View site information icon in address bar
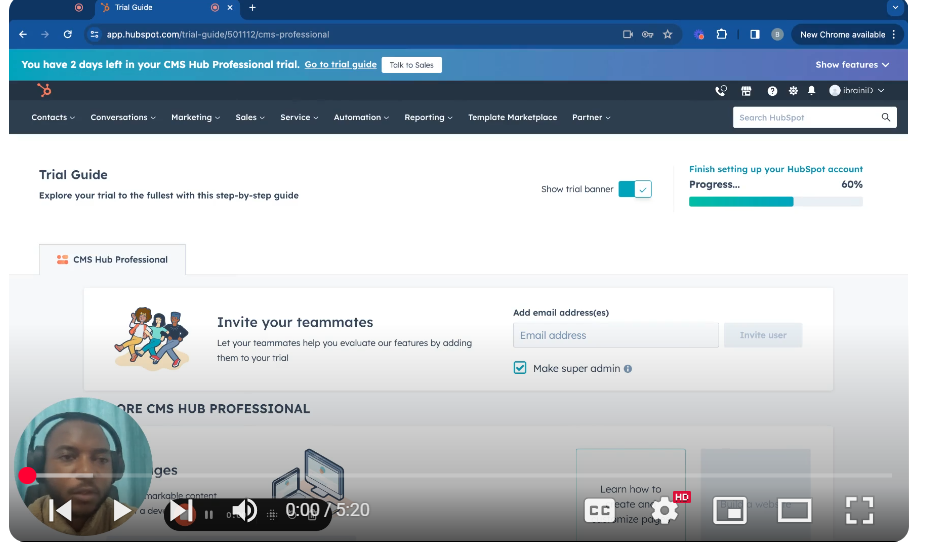Screen dimensions: 931x551 point(94,34)
